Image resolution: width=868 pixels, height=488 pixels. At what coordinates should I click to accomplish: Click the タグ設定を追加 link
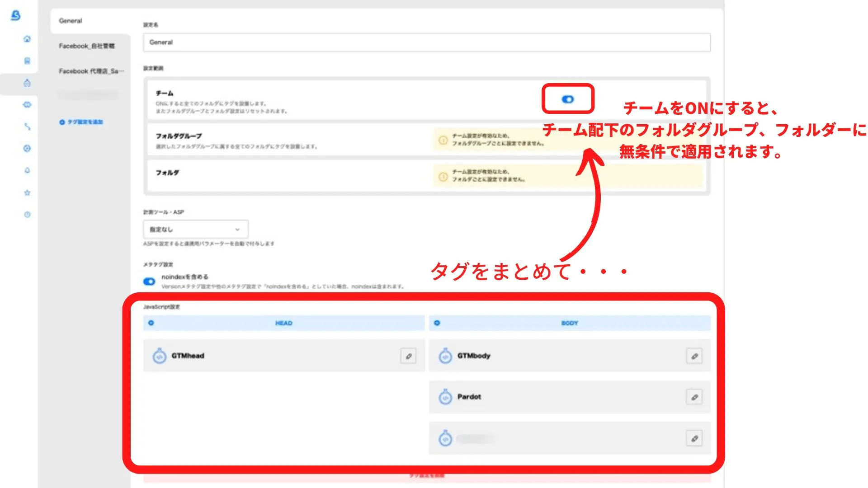pyautogui.click(x=81, y=122)
